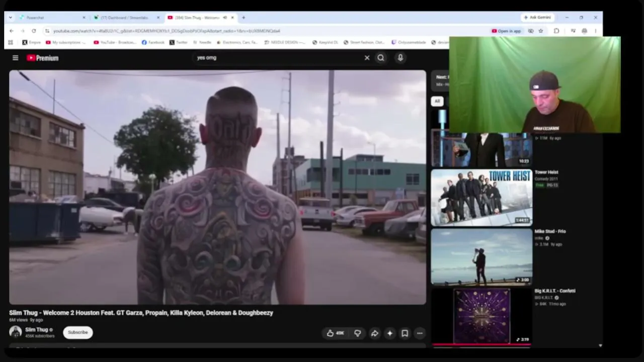Close the Slim Thug YouTube tab
Screen dimensions: 644x362
tap(233, 18)
